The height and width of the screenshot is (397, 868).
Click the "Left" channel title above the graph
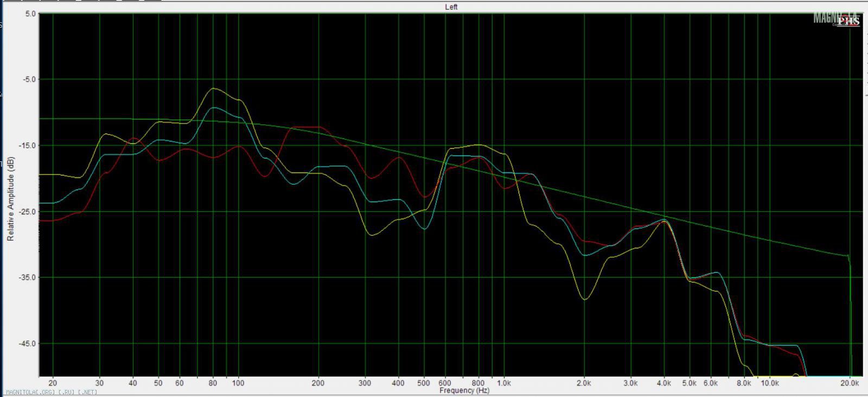point(451,7)
